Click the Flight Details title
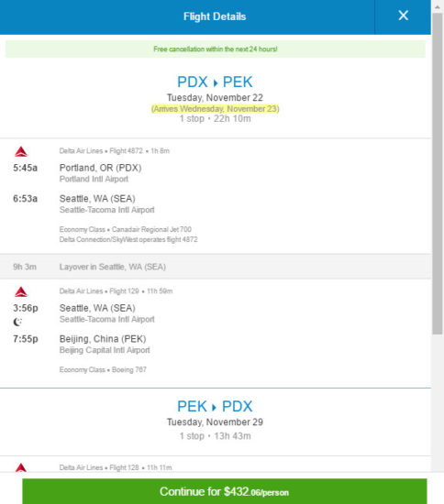Screen dimensions: 444x504 click(215, 16)
